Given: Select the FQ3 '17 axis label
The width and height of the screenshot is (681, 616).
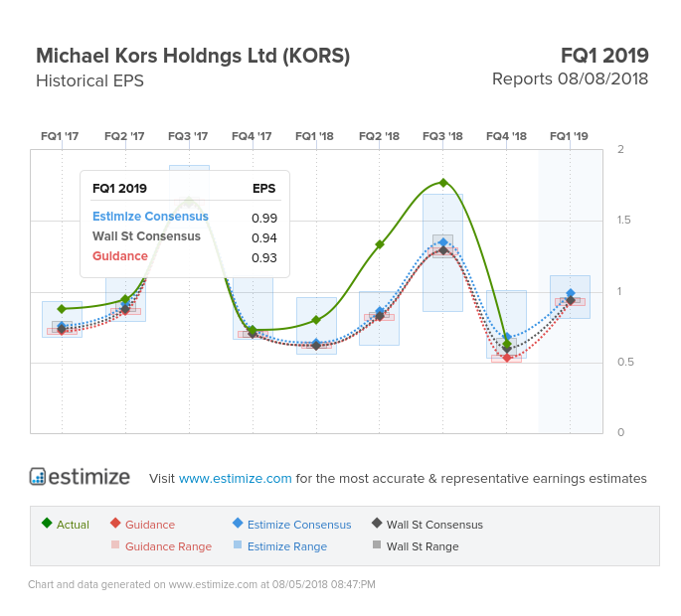Looking at the screenshot, I should 188,136.
